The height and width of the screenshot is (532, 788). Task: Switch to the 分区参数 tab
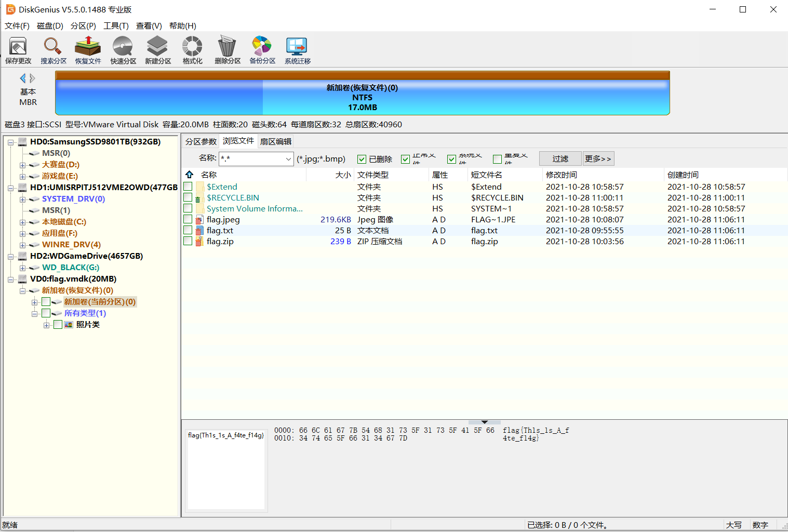tap(201, 141)
